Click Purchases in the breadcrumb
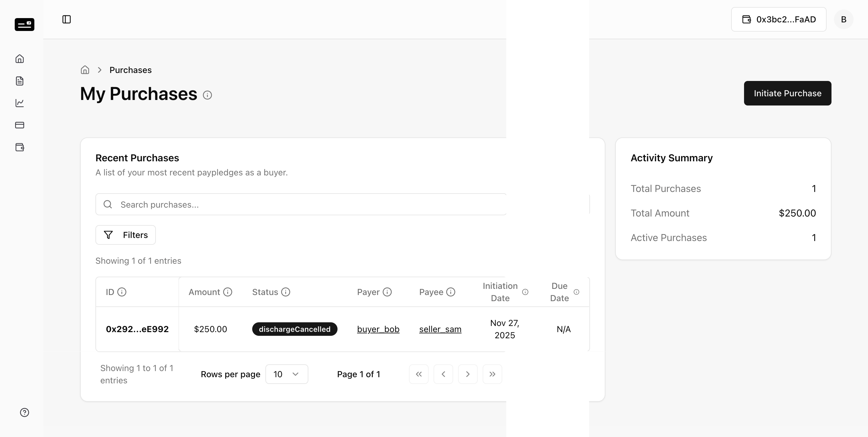Screen dimensions: 868x437 130,70
